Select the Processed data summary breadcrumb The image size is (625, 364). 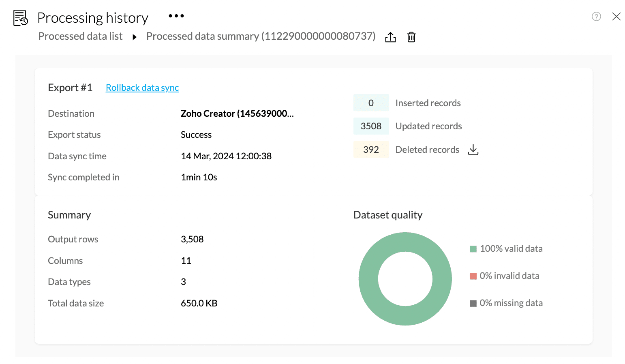tap(261, 36)
